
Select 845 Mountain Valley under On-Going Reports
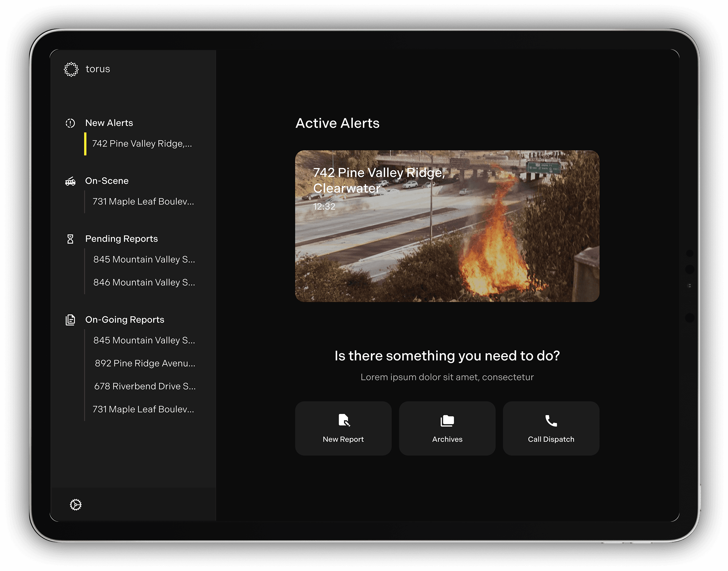point(144,340)
